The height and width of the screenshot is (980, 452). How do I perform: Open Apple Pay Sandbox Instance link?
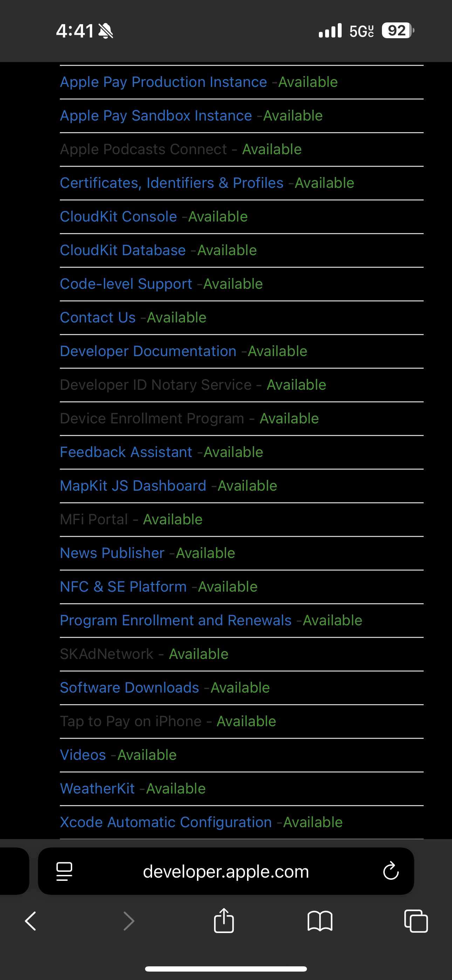(x=156, y=116)
